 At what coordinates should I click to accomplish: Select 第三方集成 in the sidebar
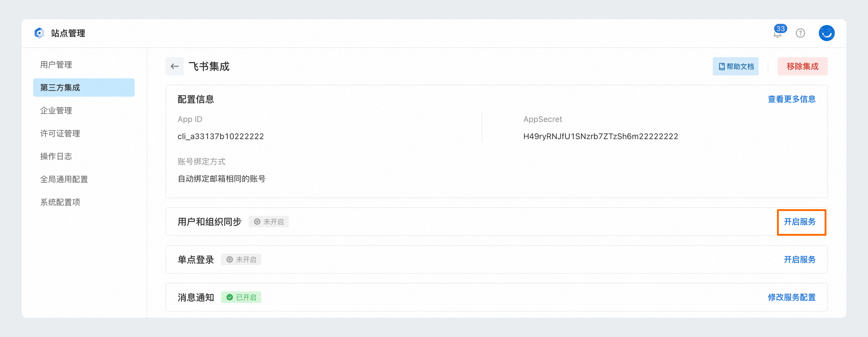coord(84,87)
